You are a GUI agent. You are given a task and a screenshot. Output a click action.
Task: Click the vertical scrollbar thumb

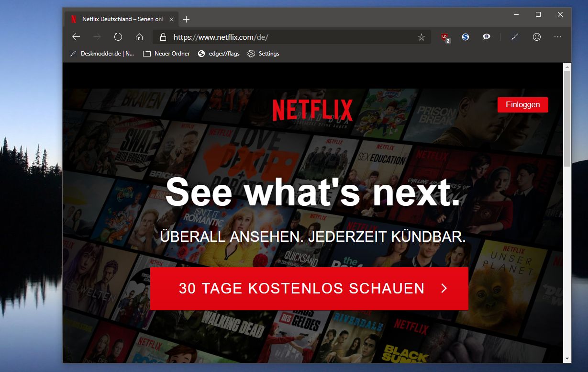click(x=567, y=119)
